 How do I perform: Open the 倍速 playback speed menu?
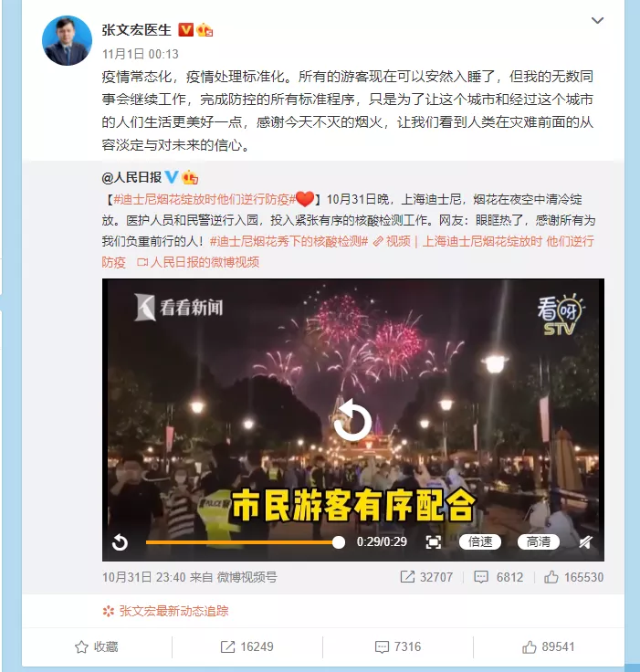pyautogui.click(x=479, y=541)
